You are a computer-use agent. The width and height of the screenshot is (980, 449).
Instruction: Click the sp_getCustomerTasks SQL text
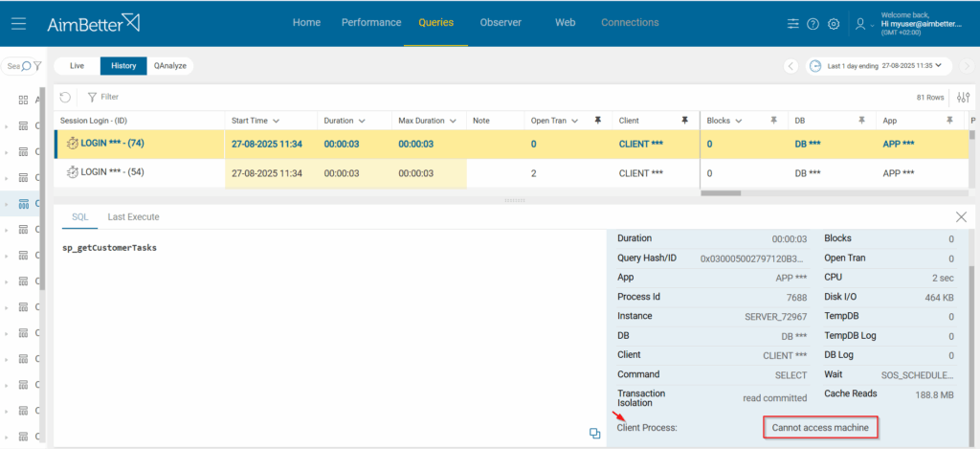pos(109,248)
